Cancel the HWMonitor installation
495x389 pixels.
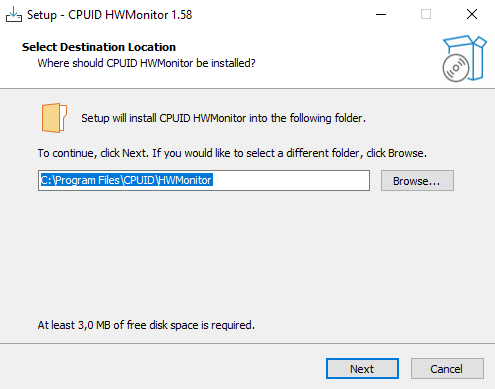(x=447, y=369)
